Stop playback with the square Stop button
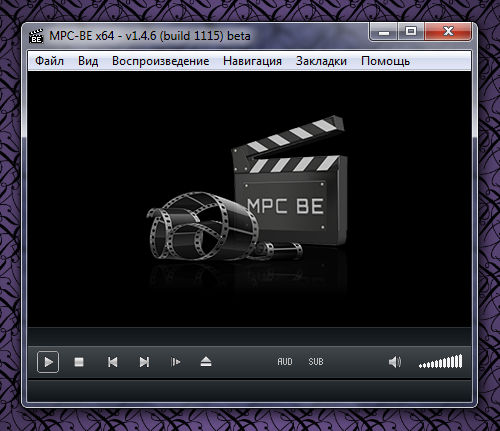Screen dimensions: 500x431 [x=79, y=362]
